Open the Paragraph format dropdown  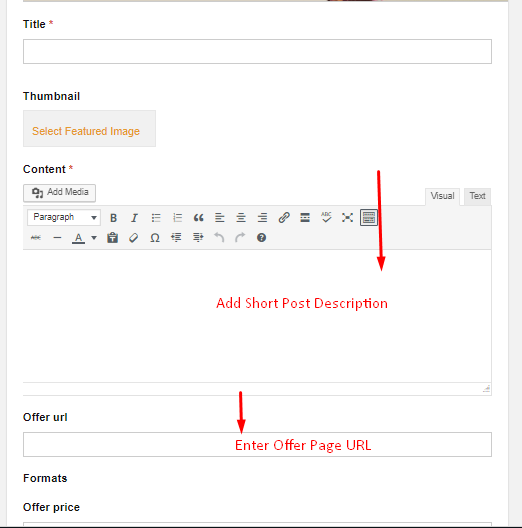64,217
